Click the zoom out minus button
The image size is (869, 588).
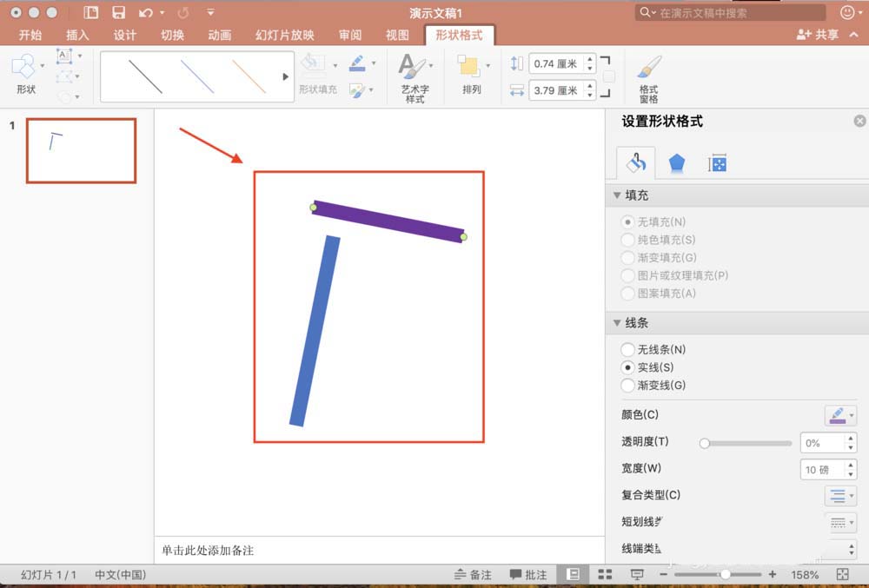pos(663,575)
